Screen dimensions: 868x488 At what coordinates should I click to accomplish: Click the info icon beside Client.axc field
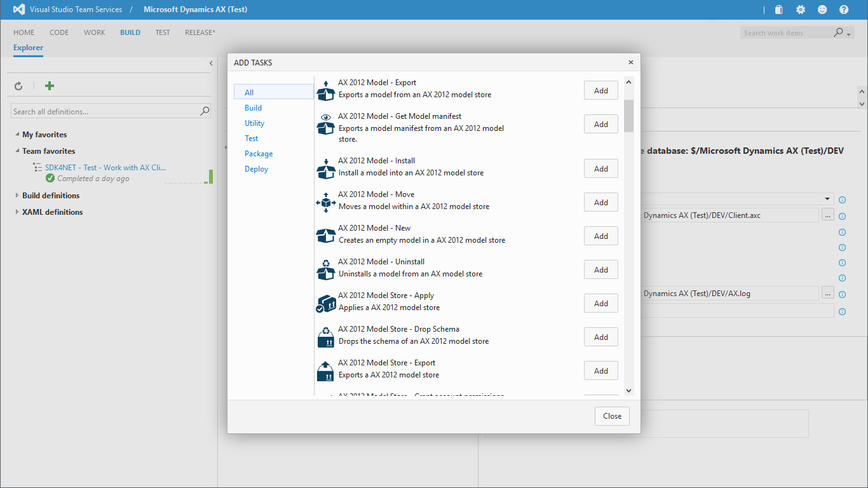pyautogui.click(x=843, y=216)
